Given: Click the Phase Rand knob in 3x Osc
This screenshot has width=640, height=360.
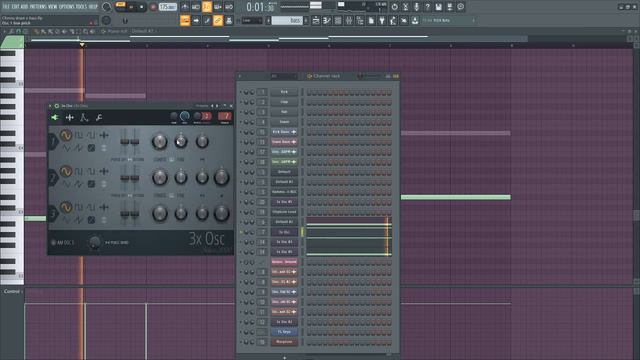Looking at the screenshot, I should 94,242.
